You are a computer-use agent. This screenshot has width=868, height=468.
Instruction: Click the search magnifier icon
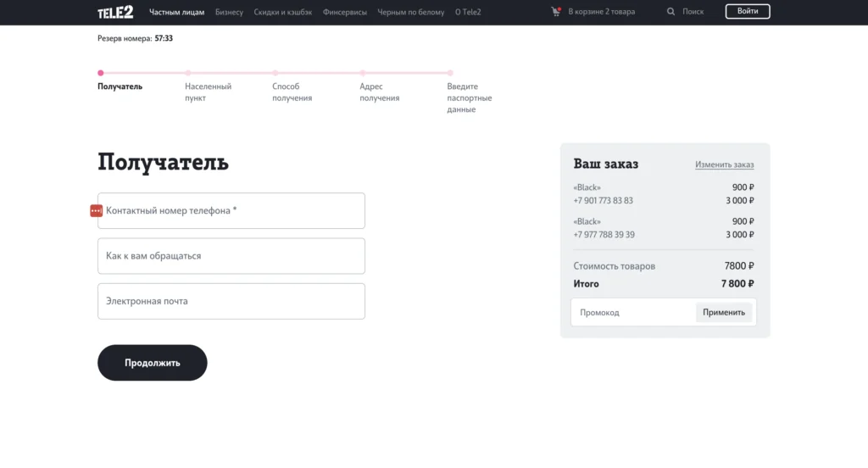[671, 12]
